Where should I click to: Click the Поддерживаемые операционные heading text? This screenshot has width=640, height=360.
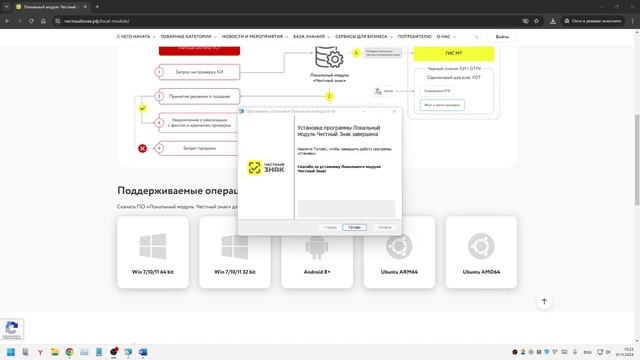pyautogui.click(x=177, y=191)
